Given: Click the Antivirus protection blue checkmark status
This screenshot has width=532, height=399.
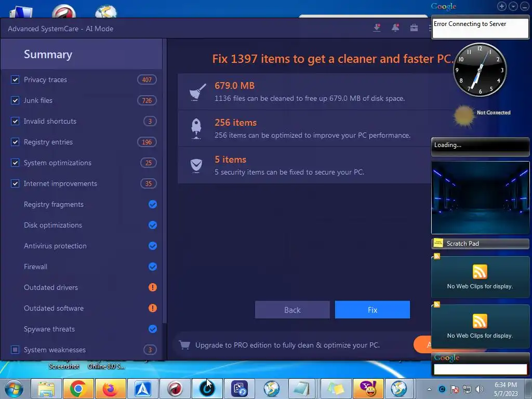Looking at the screenshot, I should [x=153, y=246].
